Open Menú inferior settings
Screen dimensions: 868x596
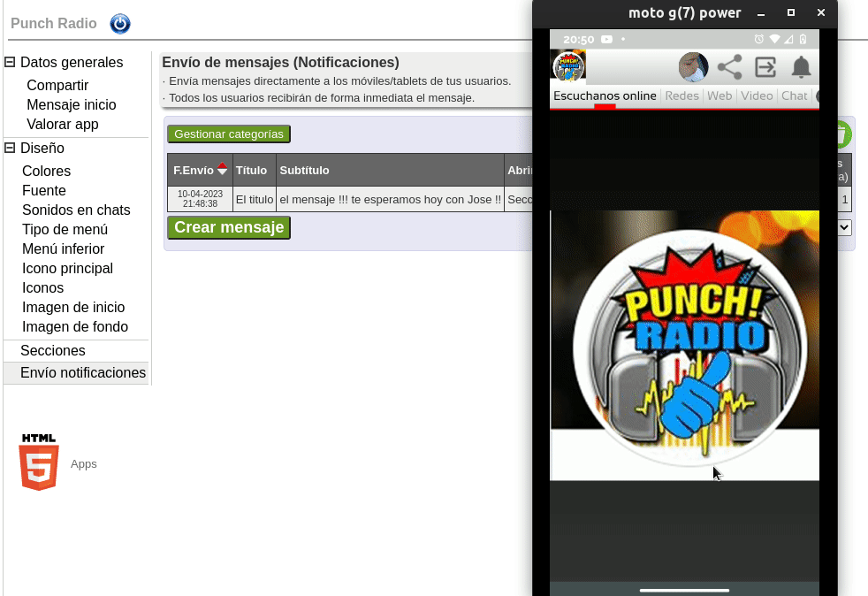[63, 248]
